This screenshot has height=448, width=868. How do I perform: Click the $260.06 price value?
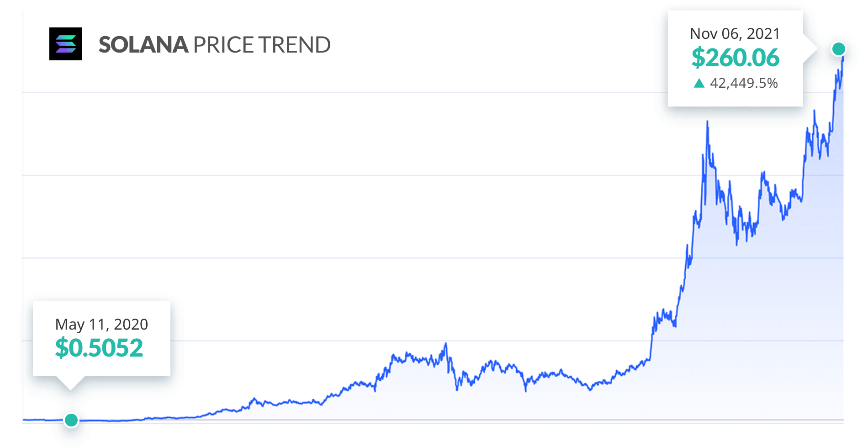736,58
